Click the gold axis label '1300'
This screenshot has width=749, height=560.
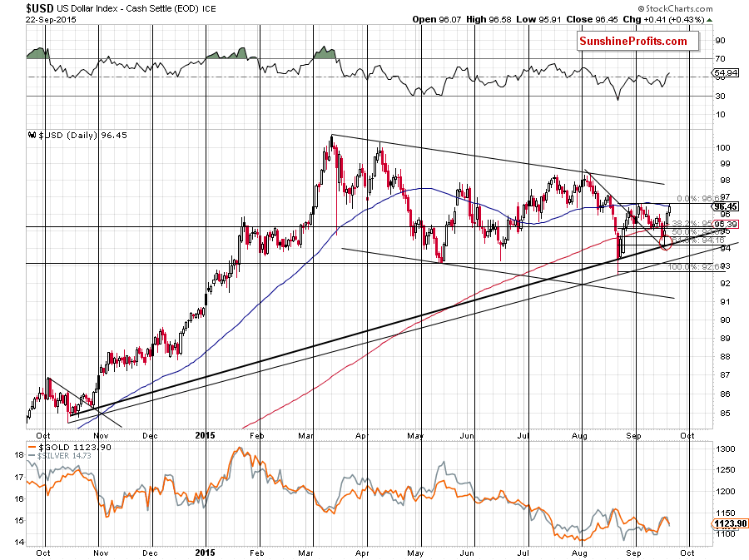tap(725, 448)
